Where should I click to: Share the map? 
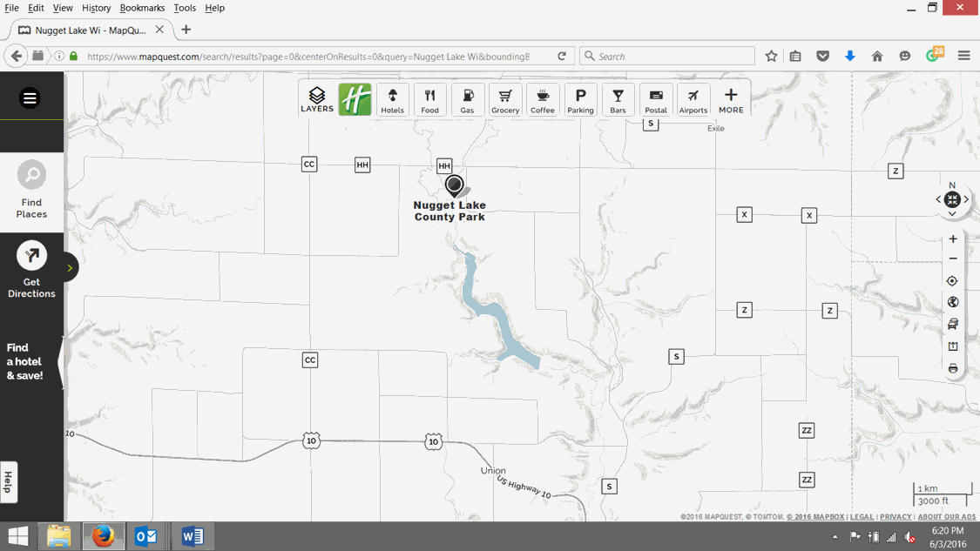(952, 346)
